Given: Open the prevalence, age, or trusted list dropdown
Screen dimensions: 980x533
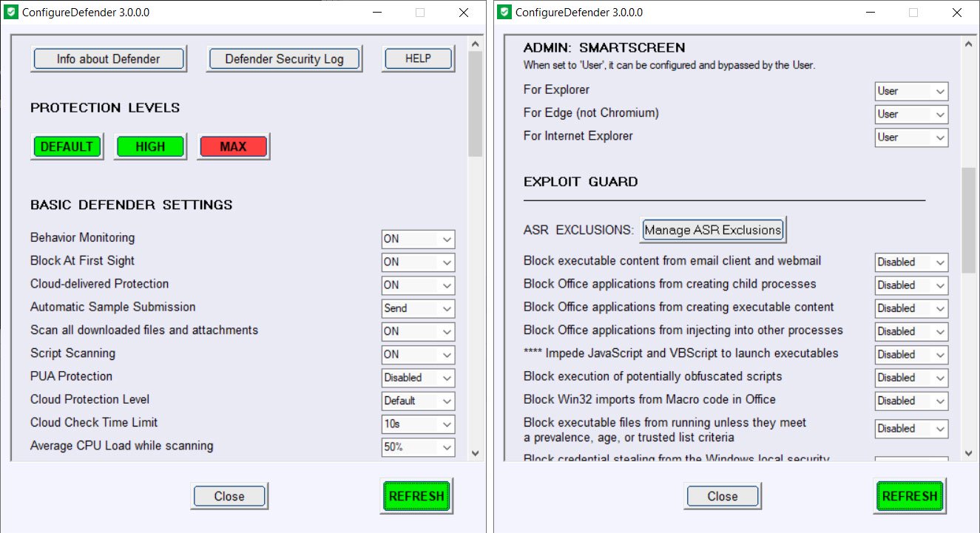Looking at the screenshot, I should tap(911, 429).
